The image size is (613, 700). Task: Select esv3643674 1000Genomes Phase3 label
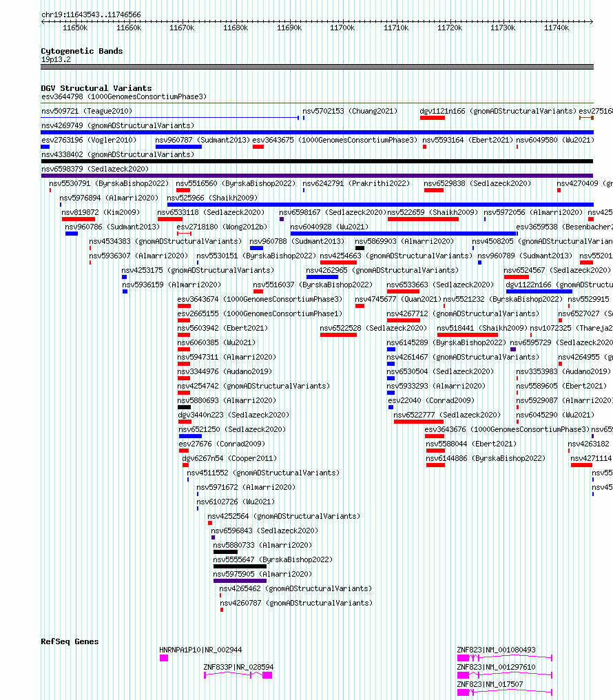point(260,299)
